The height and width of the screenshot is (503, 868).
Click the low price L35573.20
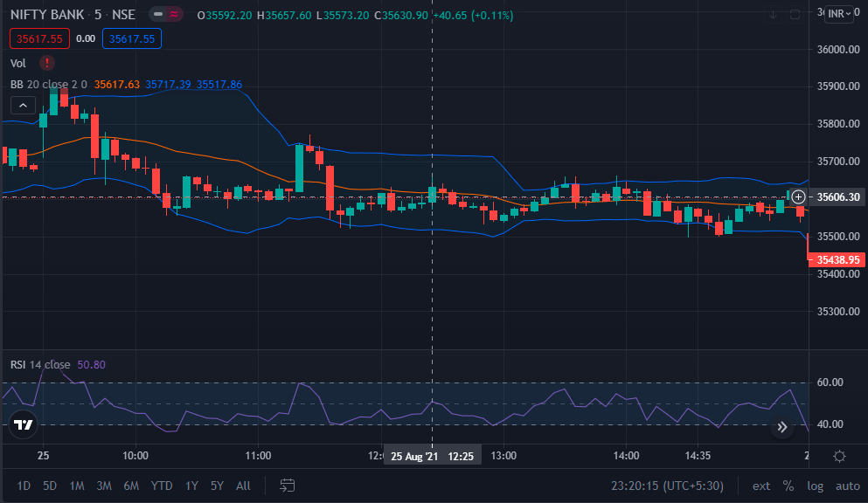(343, 16)
